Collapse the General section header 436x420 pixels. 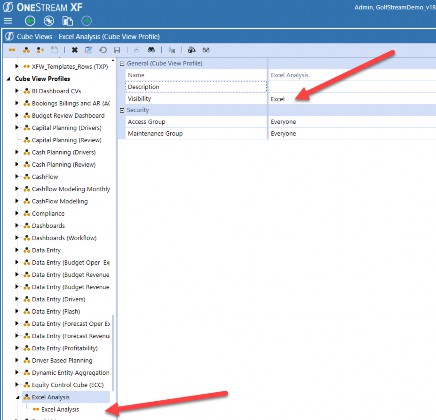[122, 63]
